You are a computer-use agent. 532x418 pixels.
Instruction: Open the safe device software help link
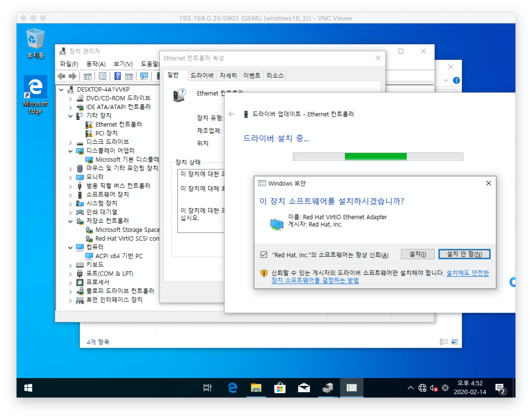(315, 280)
